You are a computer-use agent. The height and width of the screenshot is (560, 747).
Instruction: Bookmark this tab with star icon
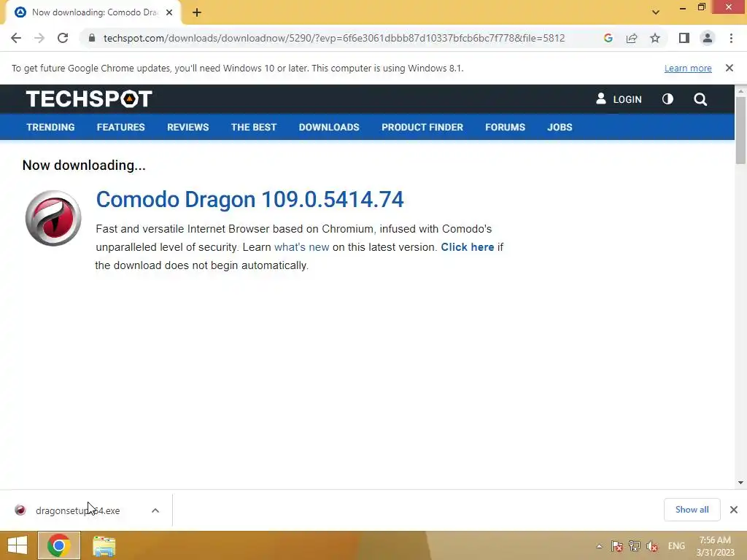tap(655, 38)
